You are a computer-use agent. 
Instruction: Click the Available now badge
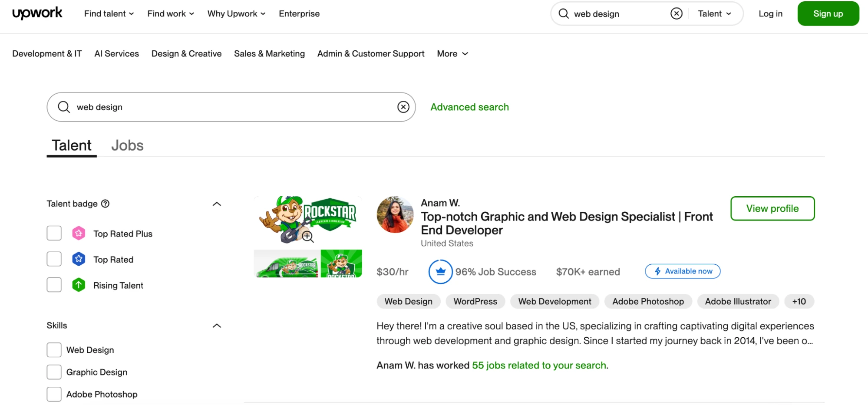click(x=683, y=271)
